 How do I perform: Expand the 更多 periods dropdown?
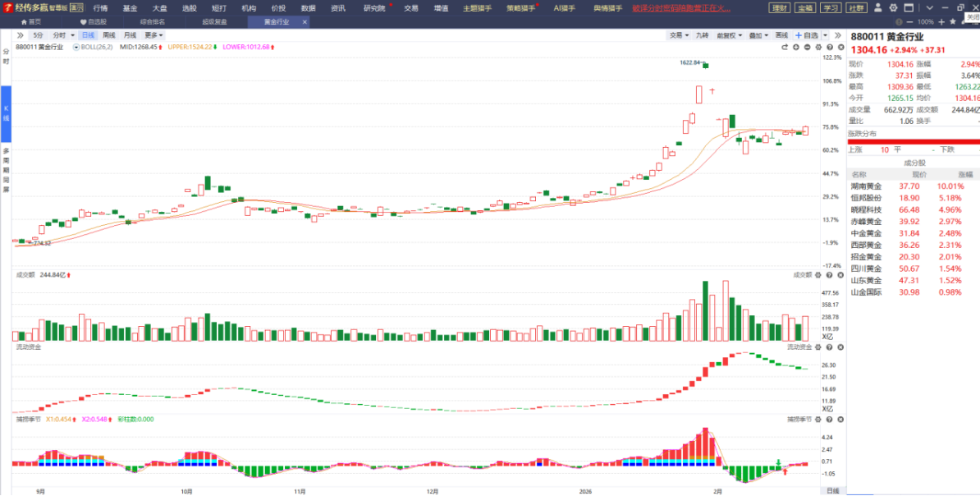[x=154, y=35]
